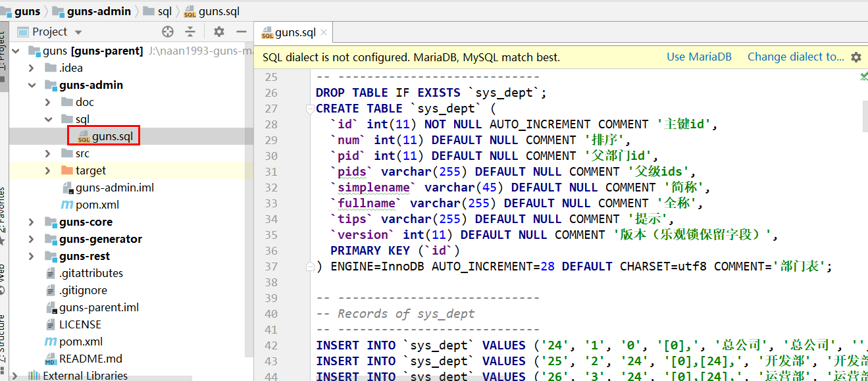Click the Collapse All icon in Project panel

coord(190,32)
